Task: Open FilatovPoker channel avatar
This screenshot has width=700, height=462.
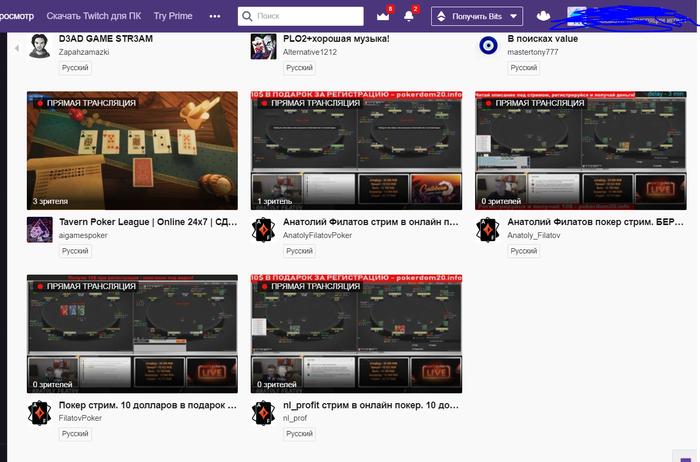Action: pyautogui.click(x=39, y=413)
